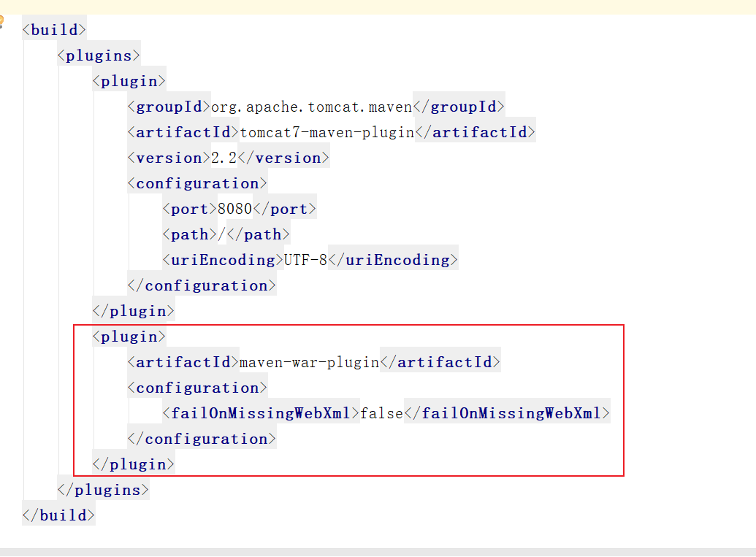Screen dimensions: 756x557
Task: Click the opening build tag
Action: click(x=54, y=30)
